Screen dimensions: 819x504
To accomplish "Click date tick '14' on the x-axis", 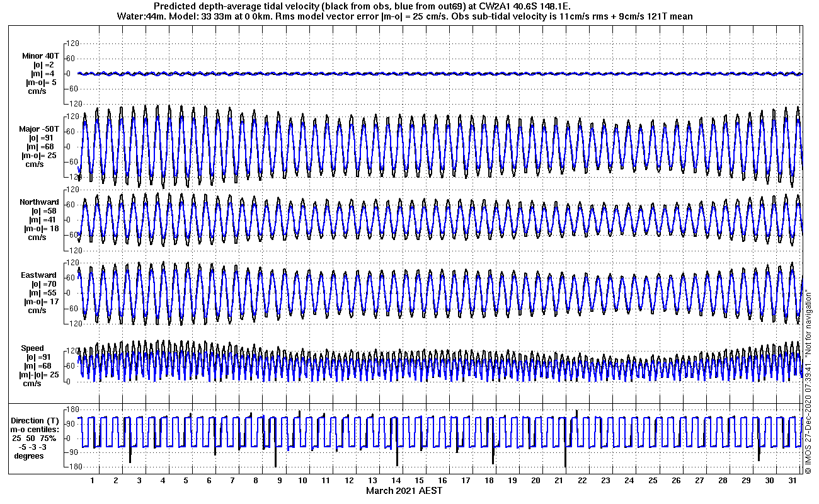I will pyautogui.click(x=396, y=481).
